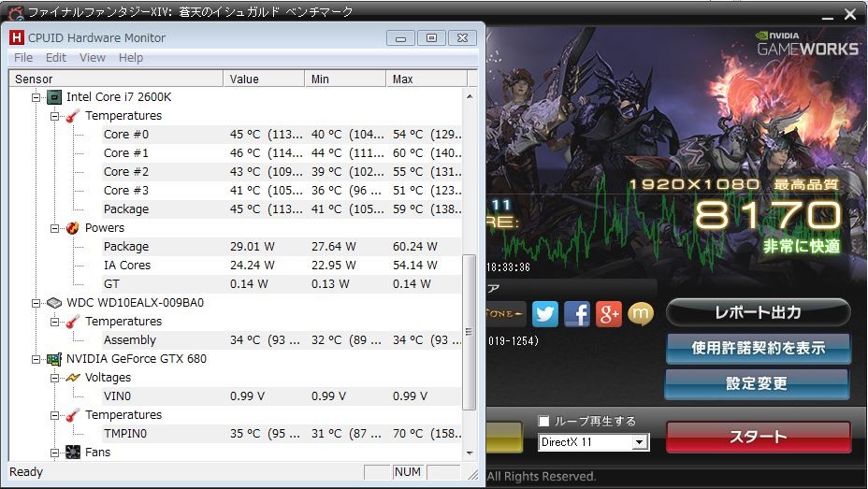
Task: Click the WDC hard drive icon
Action: (53, 303)
